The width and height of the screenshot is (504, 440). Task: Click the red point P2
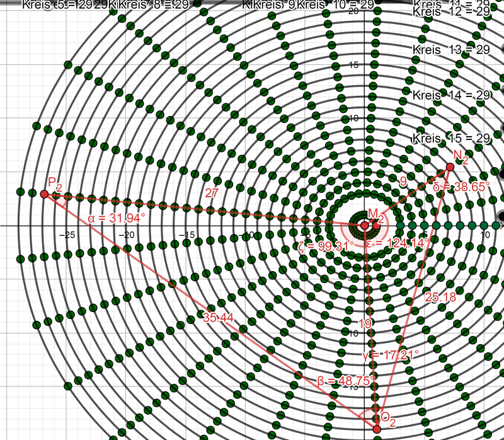pos(44,194)
